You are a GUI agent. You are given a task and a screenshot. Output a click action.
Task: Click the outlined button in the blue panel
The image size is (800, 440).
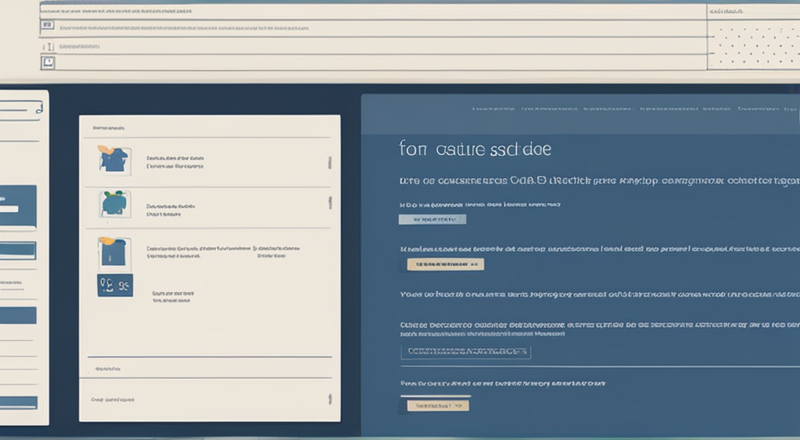pos(466,352)
